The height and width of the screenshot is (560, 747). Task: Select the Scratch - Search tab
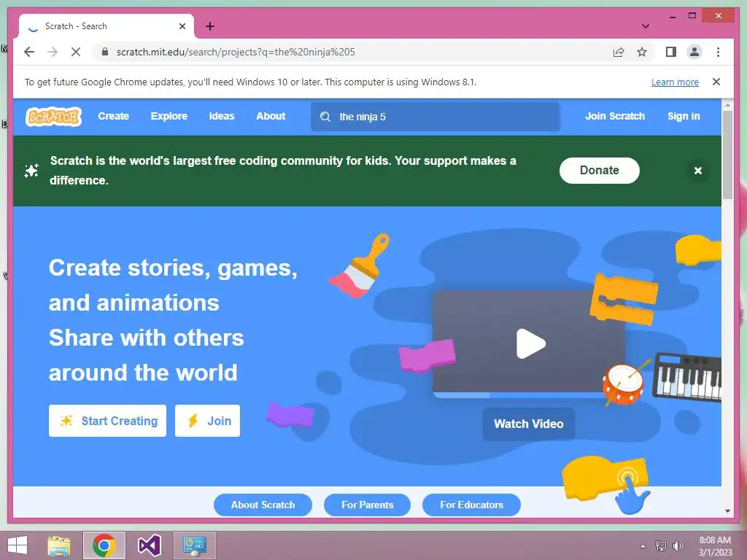pyautogui.click(x=107, y=26)
